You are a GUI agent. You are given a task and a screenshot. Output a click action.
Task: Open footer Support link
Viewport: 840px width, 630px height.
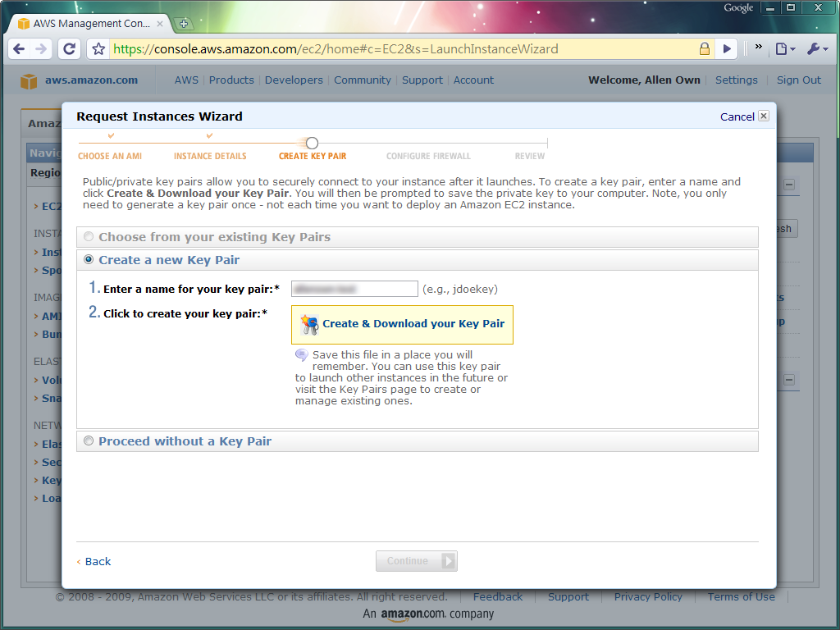568,597
